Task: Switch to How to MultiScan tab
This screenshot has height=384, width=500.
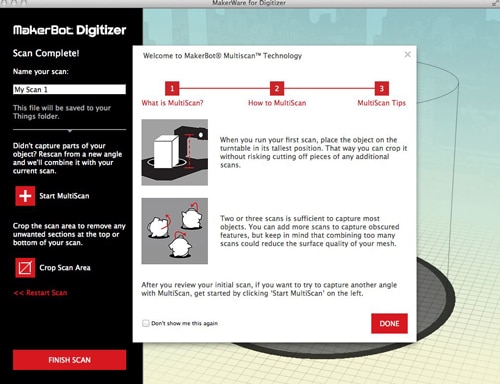Action: click(277, 103)
